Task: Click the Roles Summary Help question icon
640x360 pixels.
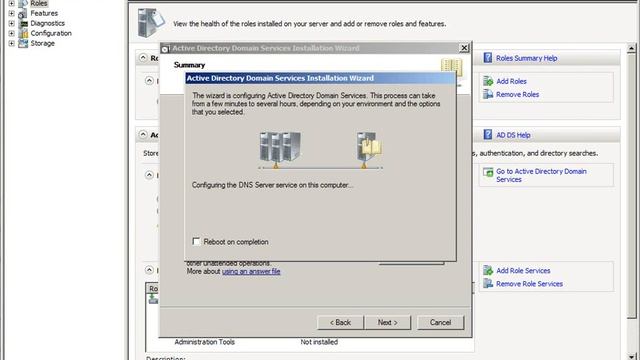Action: click(x=488, y=58)
